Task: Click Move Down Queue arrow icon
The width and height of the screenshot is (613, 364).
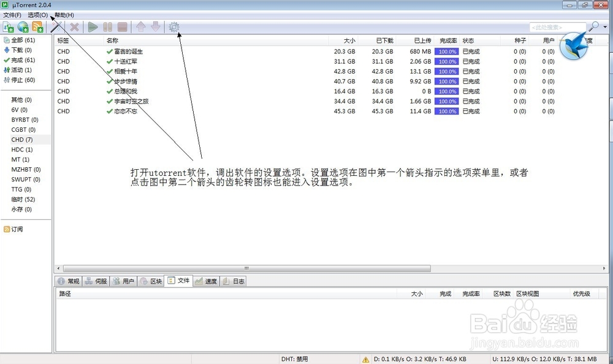Action: (x=156, y=27)
